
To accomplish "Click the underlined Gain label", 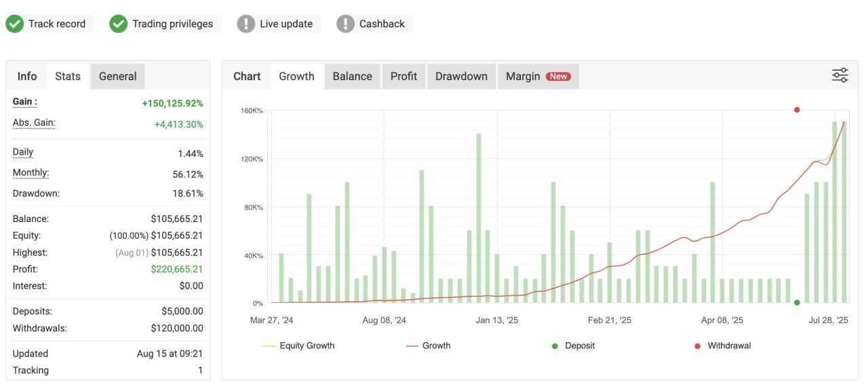I will 25,102.
